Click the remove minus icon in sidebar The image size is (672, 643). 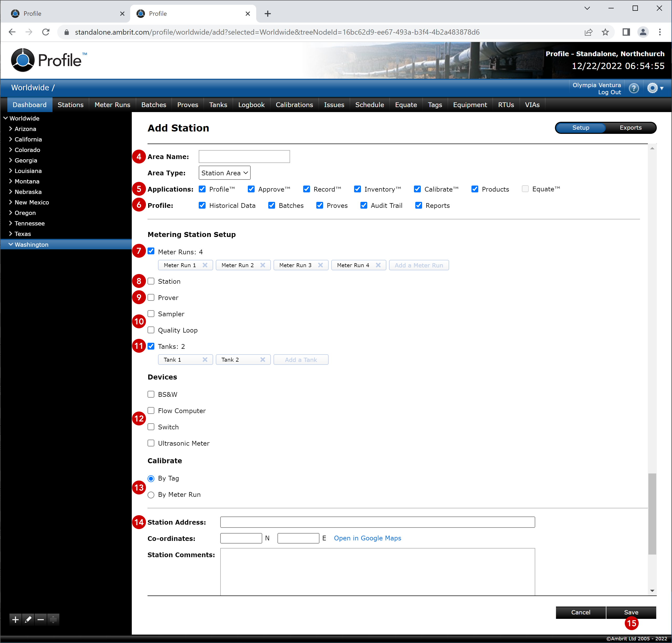pyautogui.click(x=40, y=619)
